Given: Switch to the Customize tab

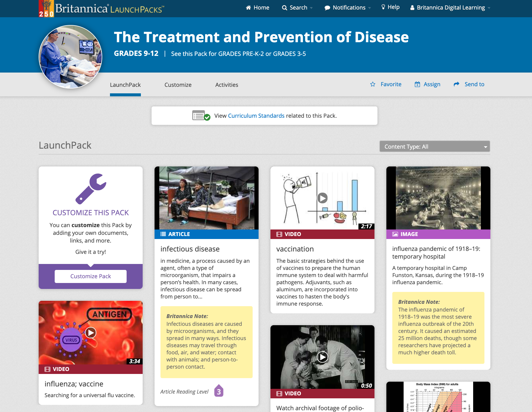Looking at the screenshot, I should pos(178,85).
